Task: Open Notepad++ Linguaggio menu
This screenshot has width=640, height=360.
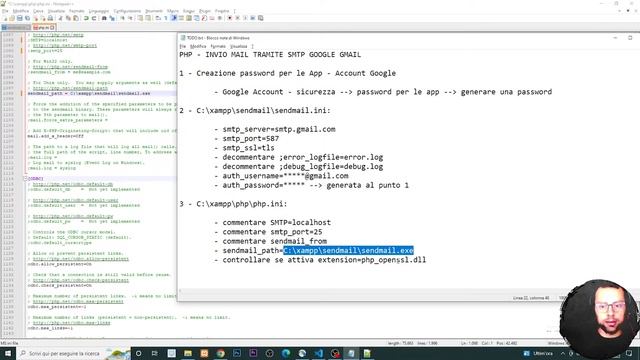Action: point(99,11)
